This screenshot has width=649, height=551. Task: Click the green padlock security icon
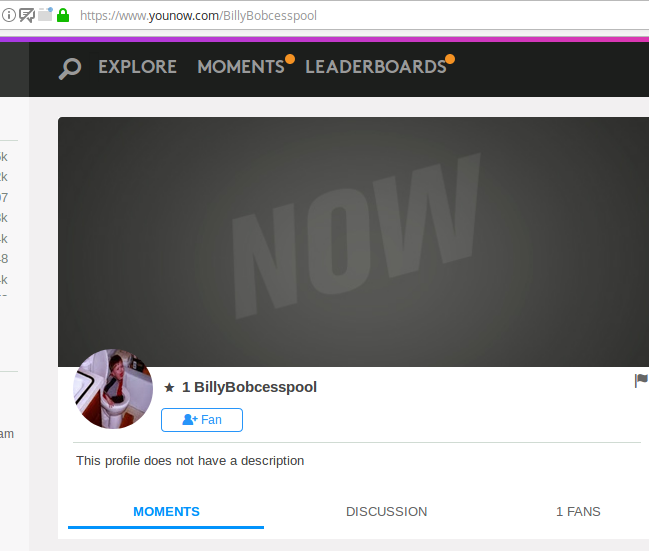[x=63, y=15]
